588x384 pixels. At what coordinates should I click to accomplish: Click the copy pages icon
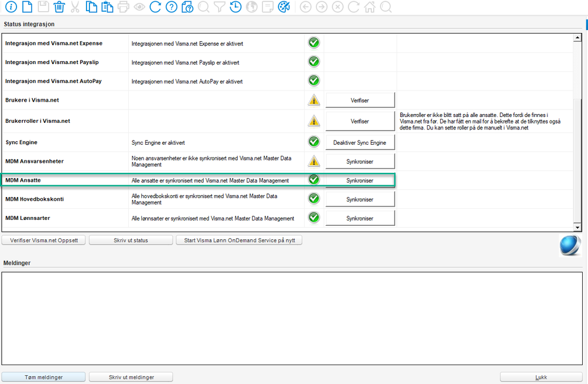[x=91, y=6]
